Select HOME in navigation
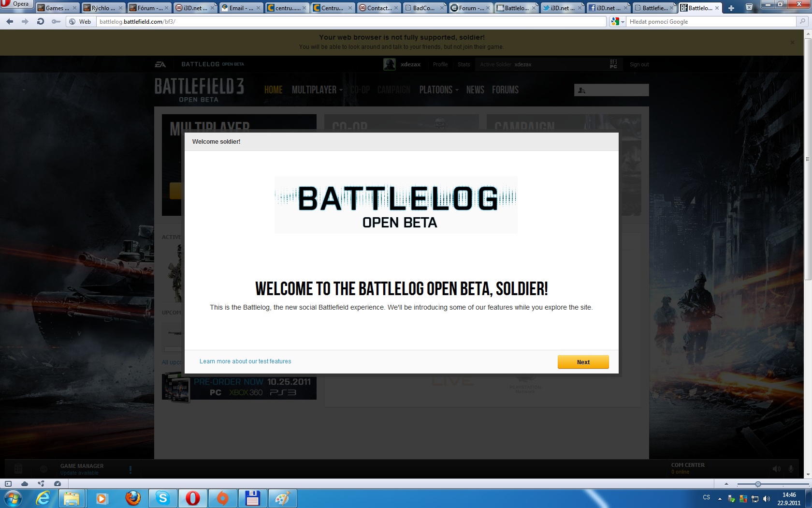The width and height of the screenshot is (812, 508). 273,90
